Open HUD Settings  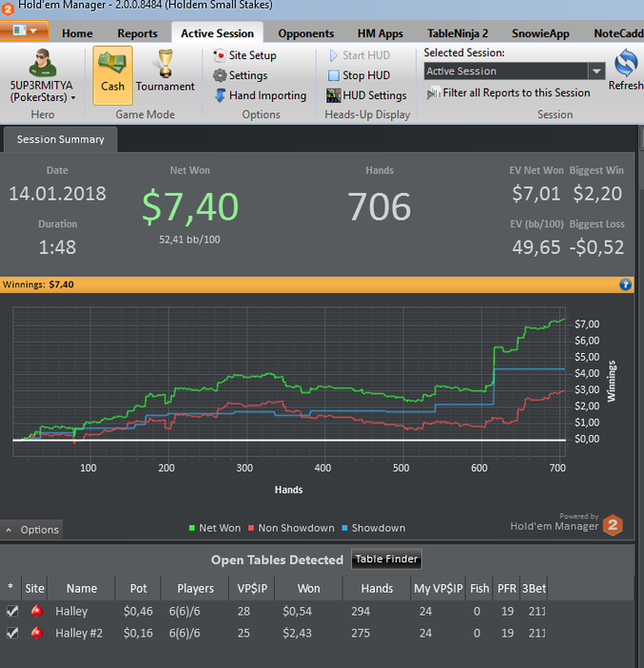click(366, 95)
